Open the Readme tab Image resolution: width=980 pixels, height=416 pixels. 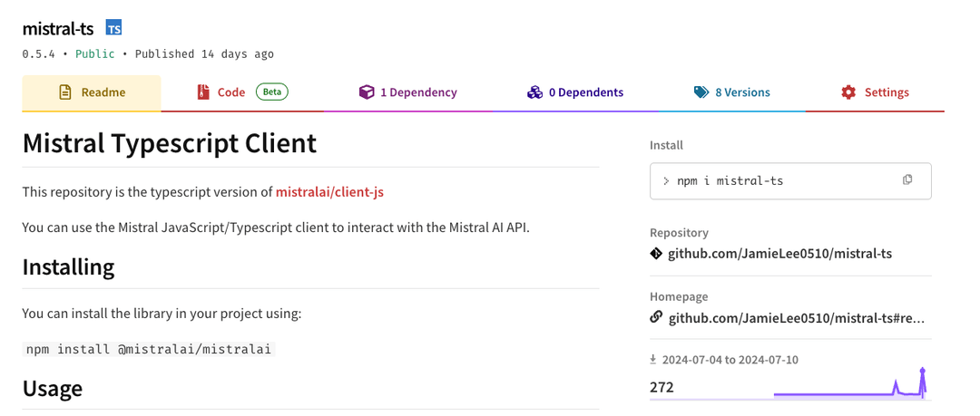pyautogui.click(x=92, y=93)
